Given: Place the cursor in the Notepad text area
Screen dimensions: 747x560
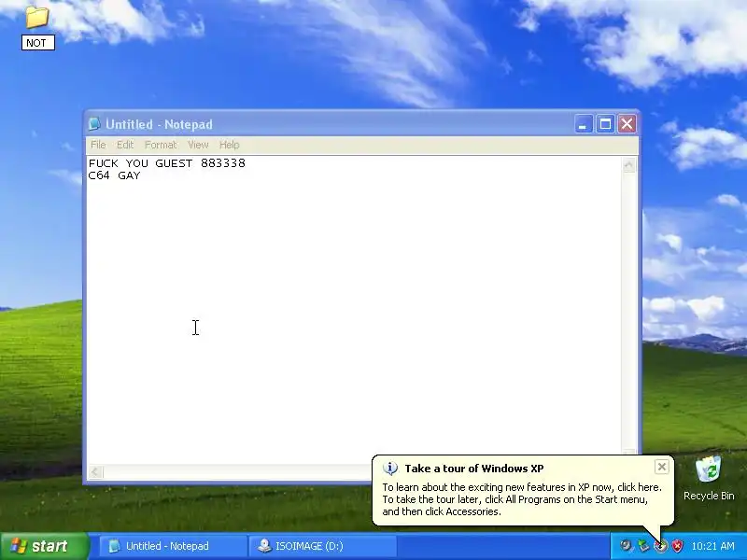Looking at the screenshot, I should 355,310.
